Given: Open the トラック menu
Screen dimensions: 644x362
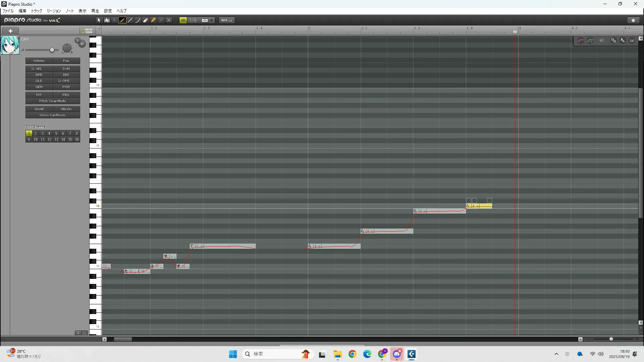Looking at the screenshot, I should coord(37,11).
